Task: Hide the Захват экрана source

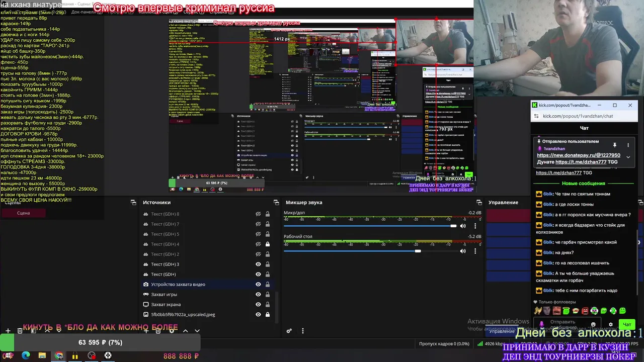Action: pos(258,305)
